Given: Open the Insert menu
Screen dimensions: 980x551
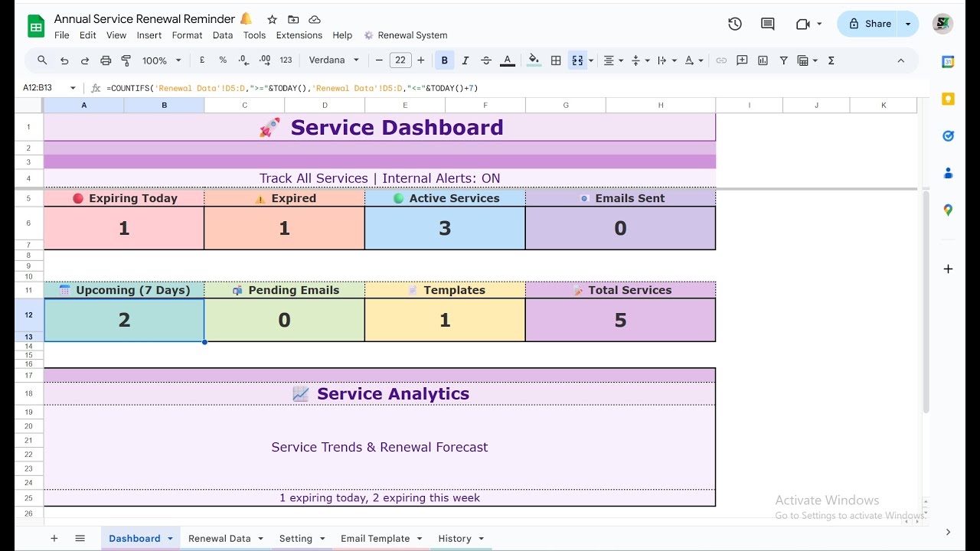Looking at the screenshot, I should click(x=149, y=35).
